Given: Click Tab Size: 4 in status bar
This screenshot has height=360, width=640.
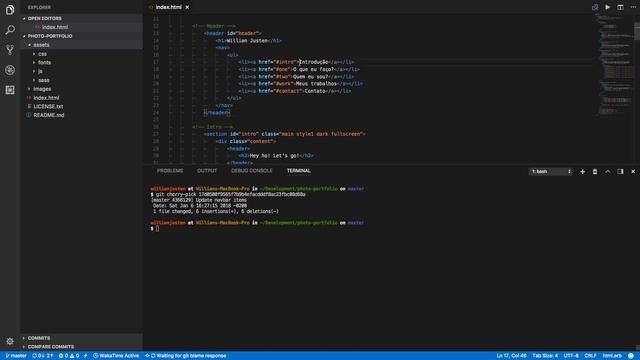Looking at the screenshot, I should (x=545, y=356).
